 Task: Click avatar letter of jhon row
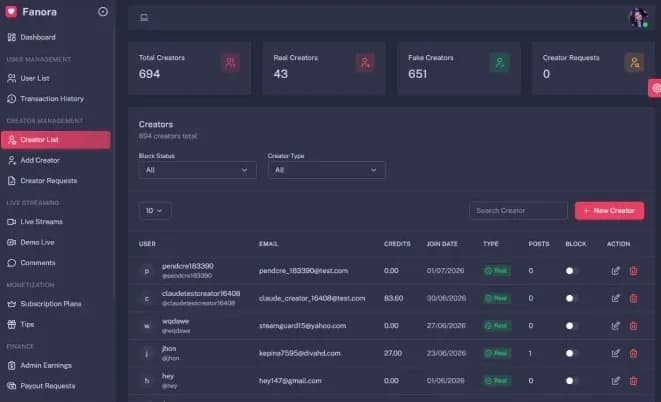coord(147,353)
